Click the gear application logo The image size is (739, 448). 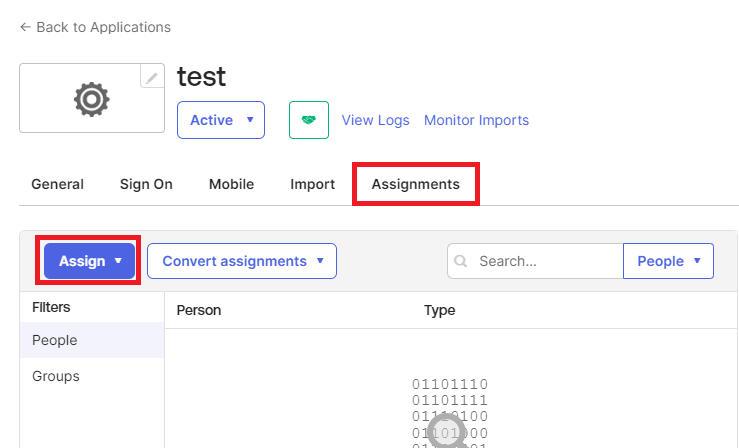[91, 98]
